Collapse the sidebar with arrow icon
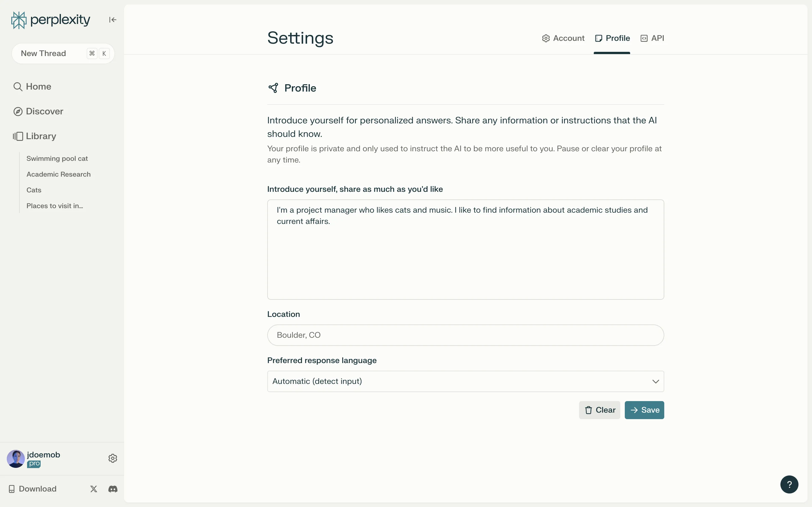The image size is (812, 507). pyautogui.click(x=113, y=20)
